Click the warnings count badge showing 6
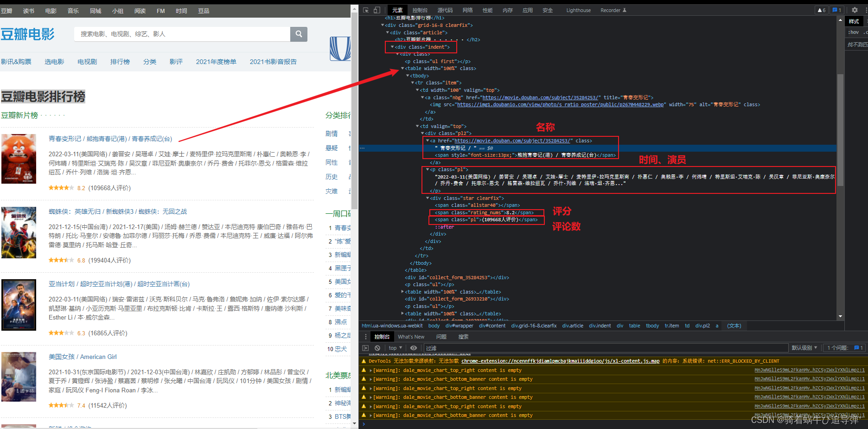The image size is (868, 429). pyautogui.click(x=821, y=10)
